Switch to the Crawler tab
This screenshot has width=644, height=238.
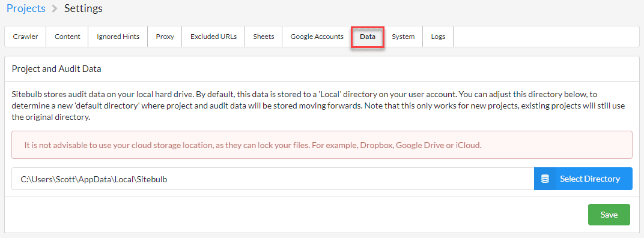(25, 37)
